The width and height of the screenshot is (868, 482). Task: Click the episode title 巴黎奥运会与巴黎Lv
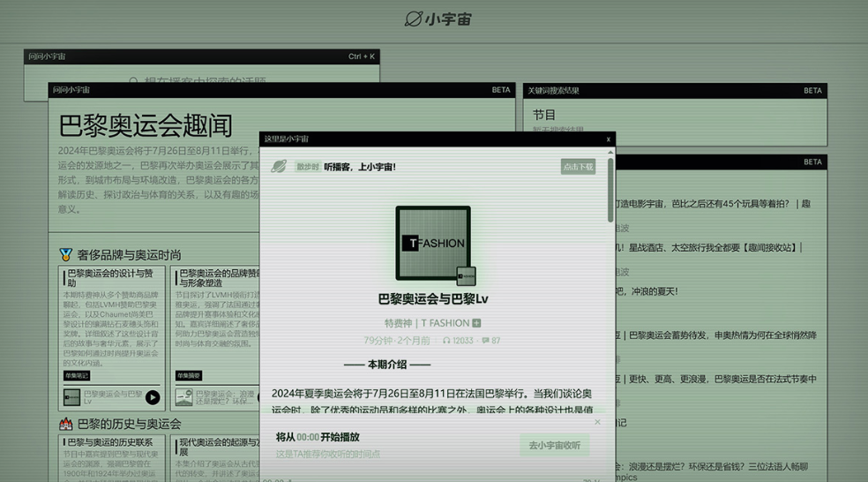click(x=433, y=299)
